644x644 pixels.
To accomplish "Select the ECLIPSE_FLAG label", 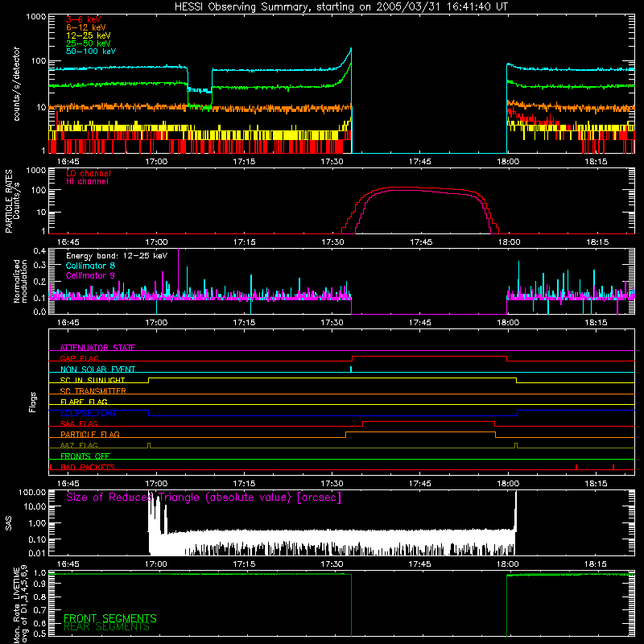I will coord(88,413).
